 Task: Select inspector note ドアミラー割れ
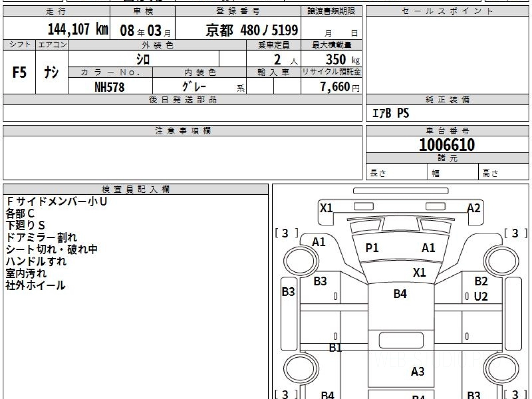tap(42, 238)
